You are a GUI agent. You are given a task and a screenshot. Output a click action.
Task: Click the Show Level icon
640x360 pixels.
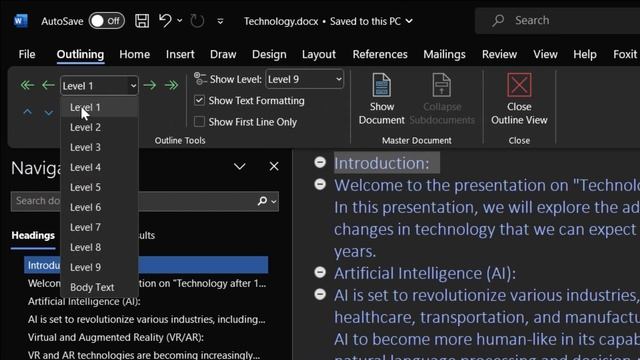point(200,78)
